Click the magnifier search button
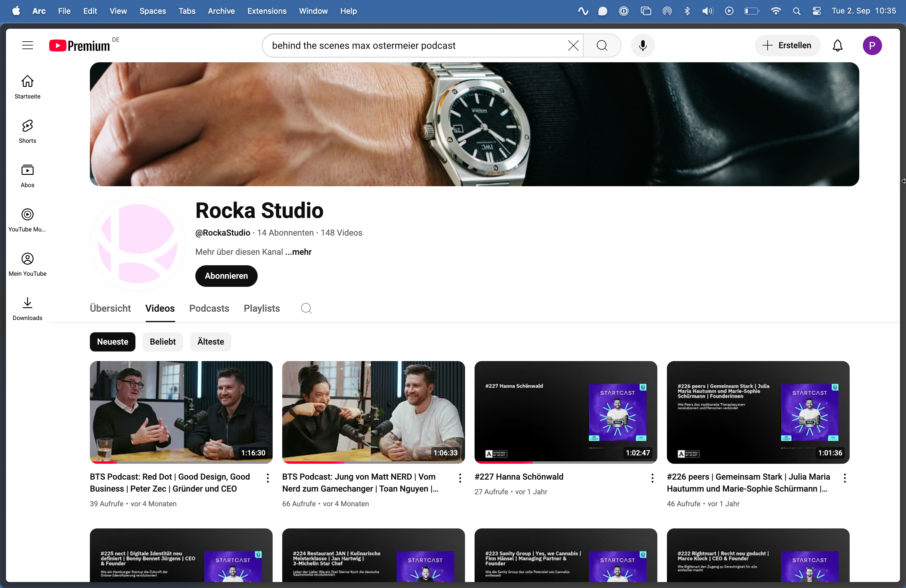This screenshot has height=588, width=906. pos(602,46)
